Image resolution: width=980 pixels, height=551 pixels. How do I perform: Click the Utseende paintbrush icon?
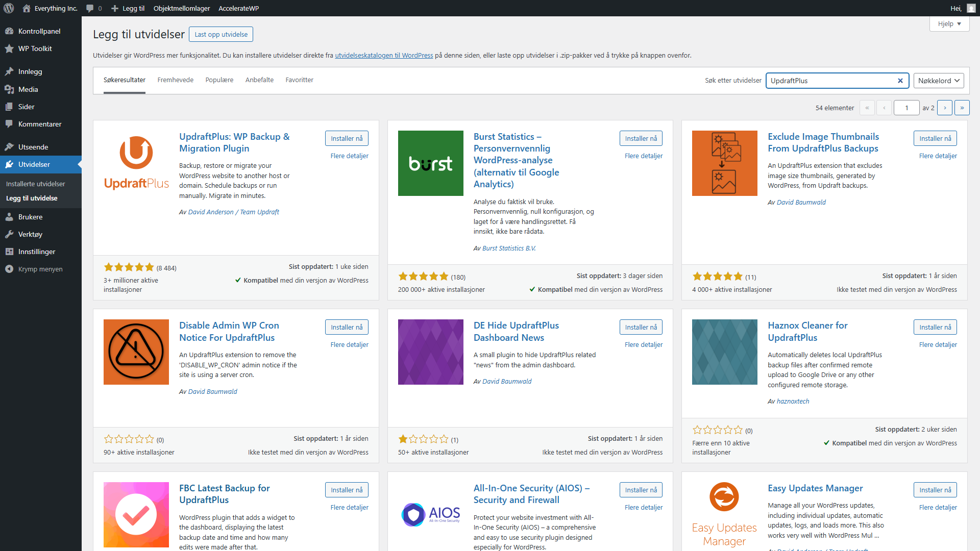coord(9,147)
